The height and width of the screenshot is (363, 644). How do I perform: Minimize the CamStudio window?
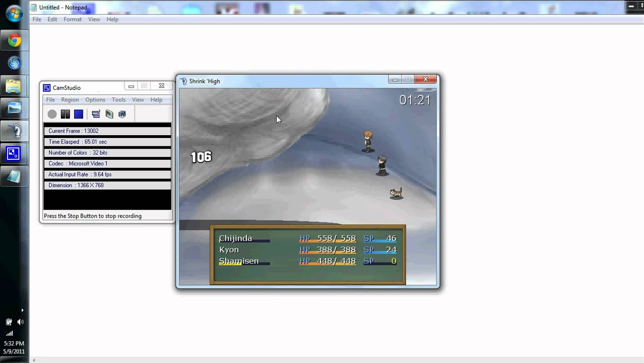(x=131, y=86)
